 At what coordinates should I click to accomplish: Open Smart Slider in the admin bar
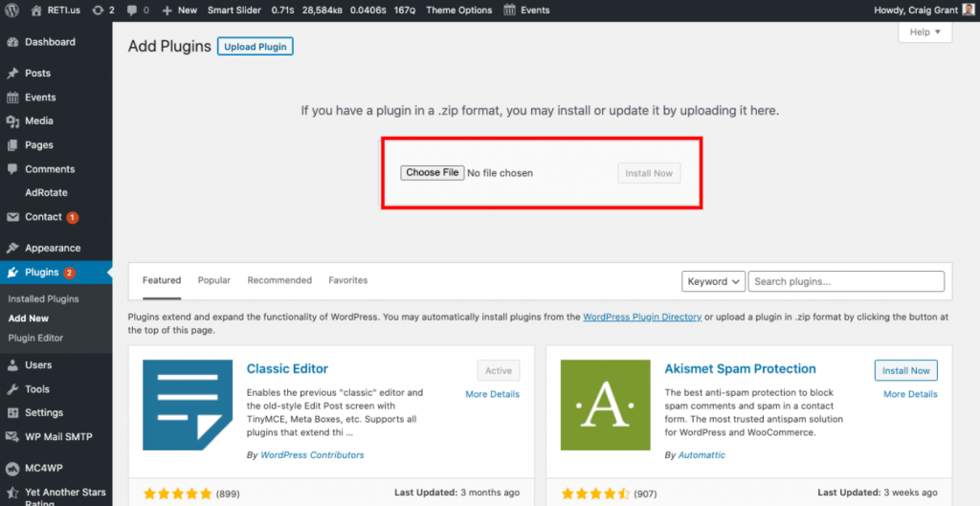(x=235, y=10)
